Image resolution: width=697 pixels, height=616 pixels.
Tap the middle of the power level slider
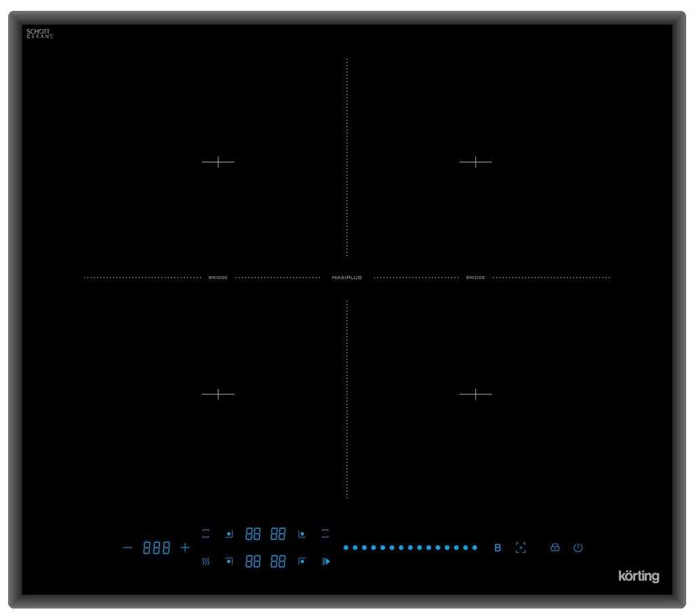pos(410,547)
